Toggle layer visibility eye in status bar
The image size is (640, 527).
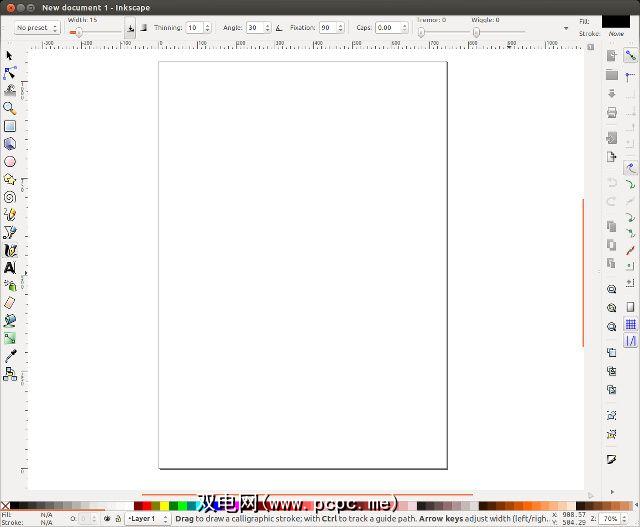coord(107,519)
